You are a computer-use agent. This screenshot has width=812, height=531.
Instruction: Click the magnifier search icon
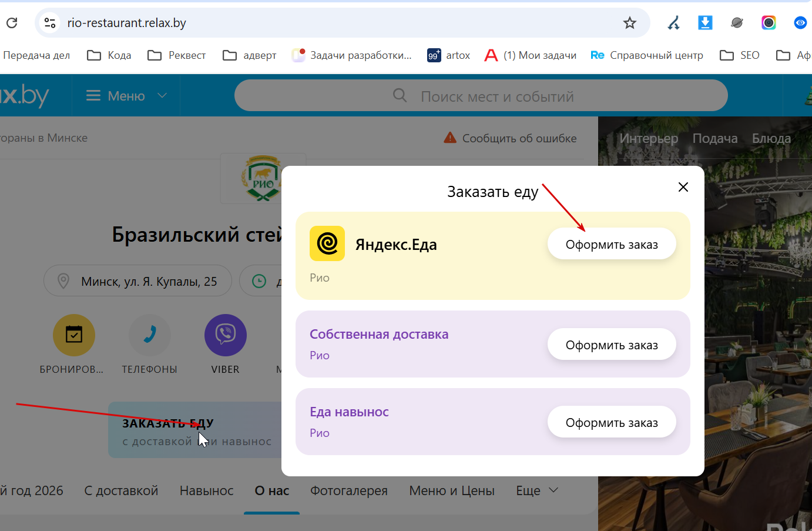(x=400, y=95)
